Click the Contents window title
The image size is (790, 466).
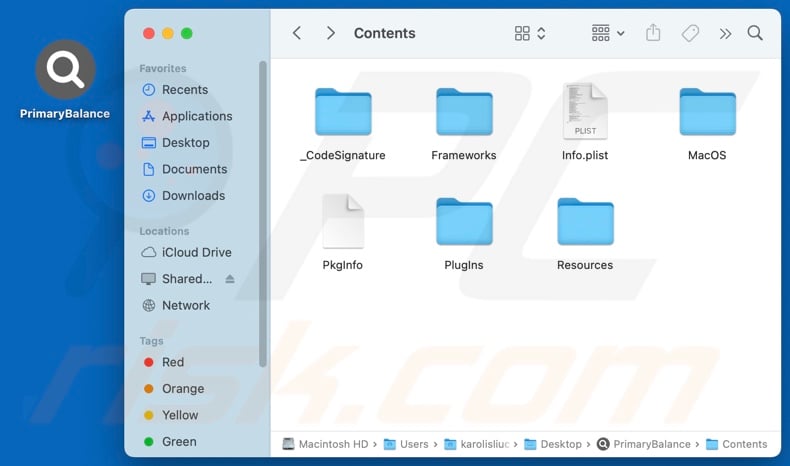pyautogui.click(x=384, y=33)
